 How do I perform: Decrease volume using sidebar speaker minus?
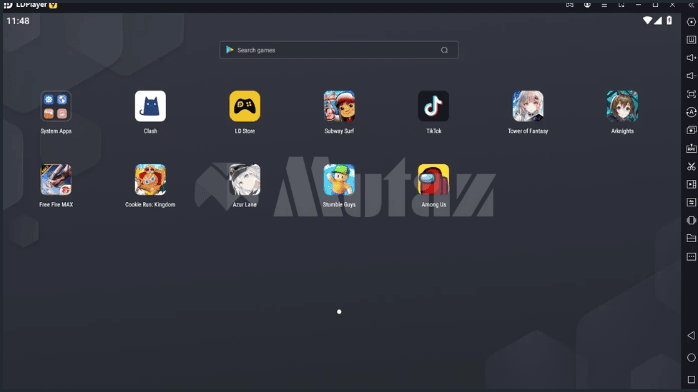coord(691,76)
